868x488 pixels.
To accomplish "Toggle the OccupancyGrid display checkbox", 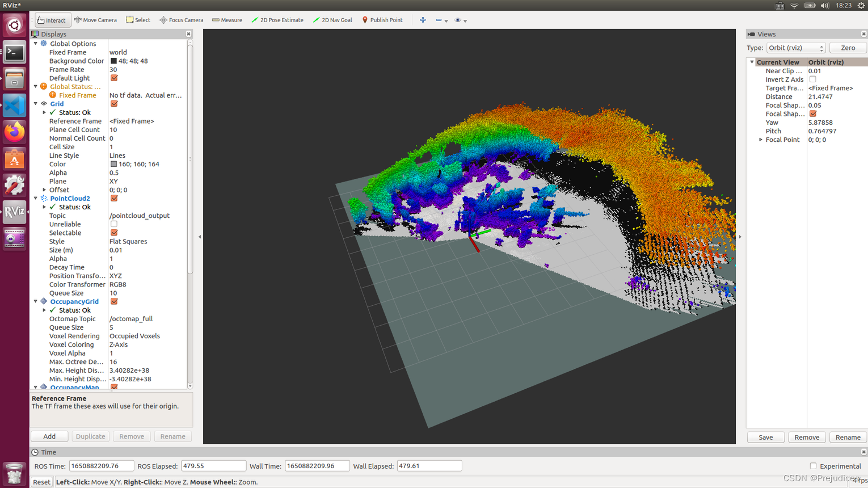I will (114, 301).
